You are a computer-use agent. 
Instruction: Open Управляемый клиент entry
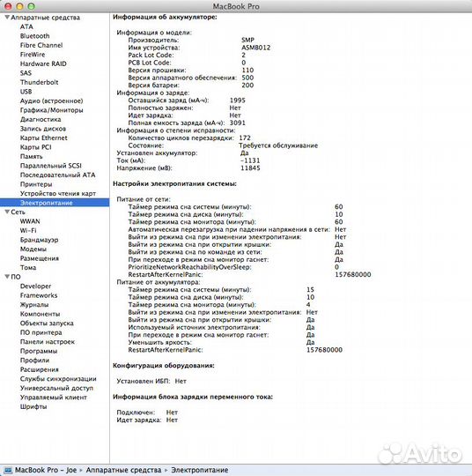coord(54,397)
